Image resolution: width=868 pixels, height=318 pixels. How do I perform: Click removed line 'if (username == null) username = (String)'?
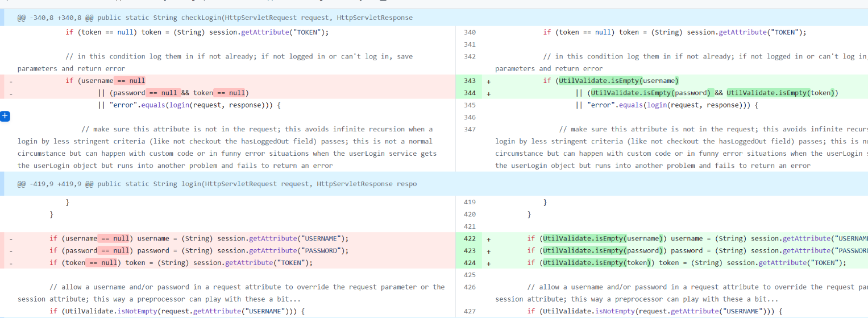point(199,238)
